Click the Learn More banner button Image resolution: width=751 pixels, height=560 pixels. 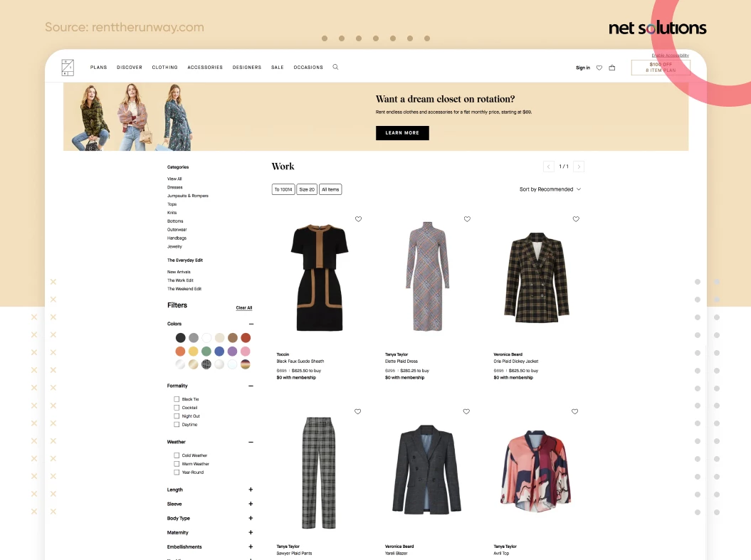click(x=402, y=132)
